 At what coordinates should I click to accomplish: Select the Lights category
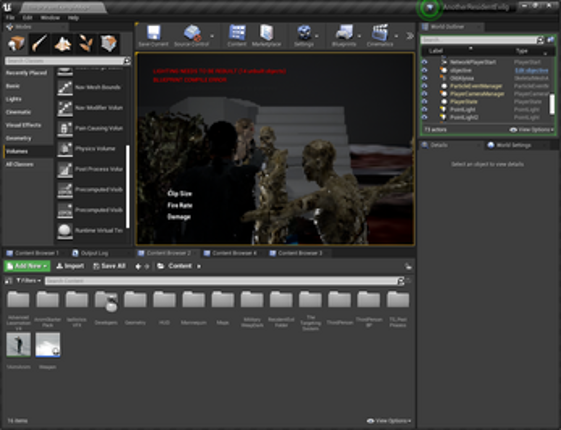pos(14,99)
